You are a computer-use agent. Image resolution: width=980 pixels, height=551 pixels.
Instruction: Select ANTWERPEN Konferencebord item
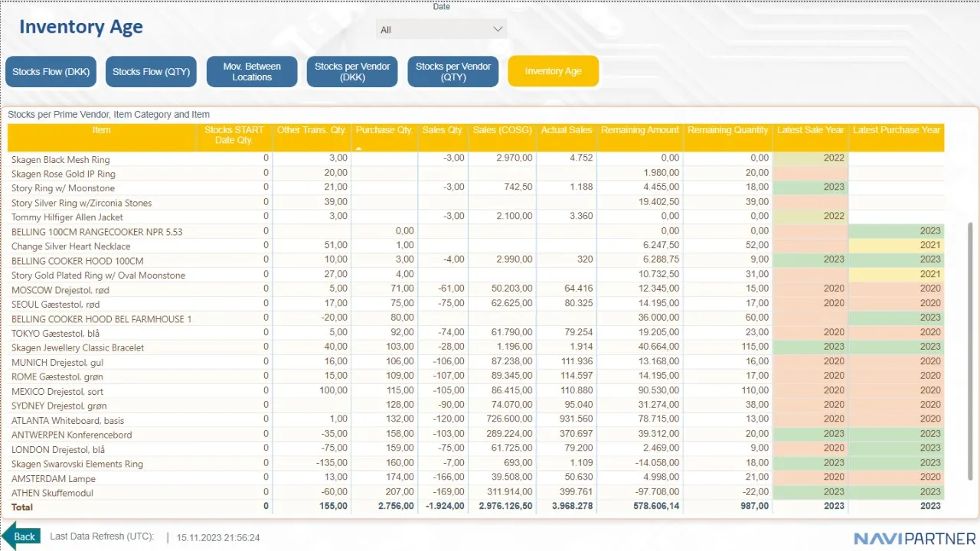point(72,435)
